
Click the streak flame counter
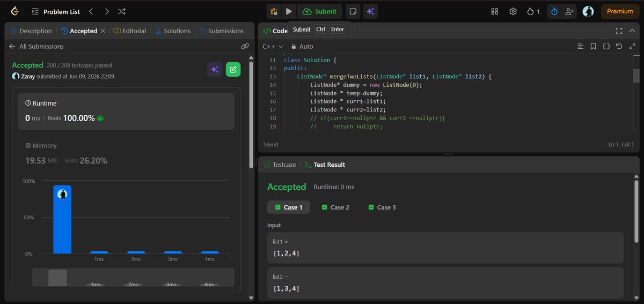coord(533,11)
